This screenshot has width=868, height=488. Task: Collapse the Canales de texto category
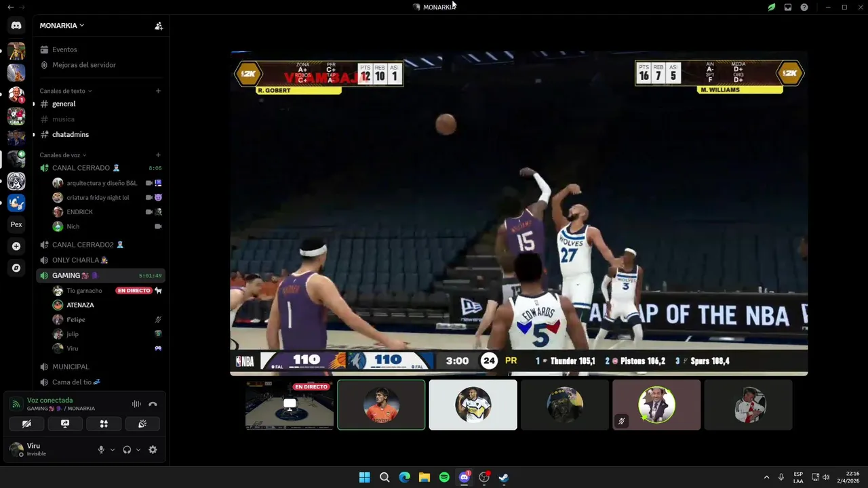(x=65, y=91)
